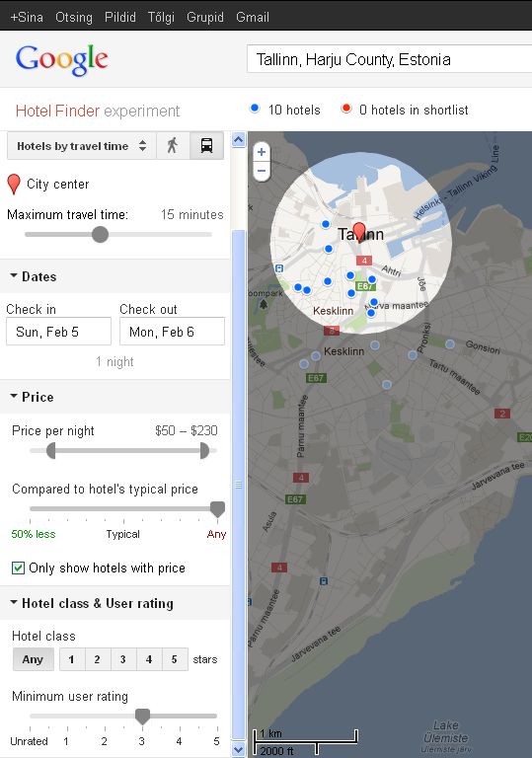The height and width of the screenshot is (758, 532).
Task: Click E67 road badge near Kesklinn
Action: (316, 378)
